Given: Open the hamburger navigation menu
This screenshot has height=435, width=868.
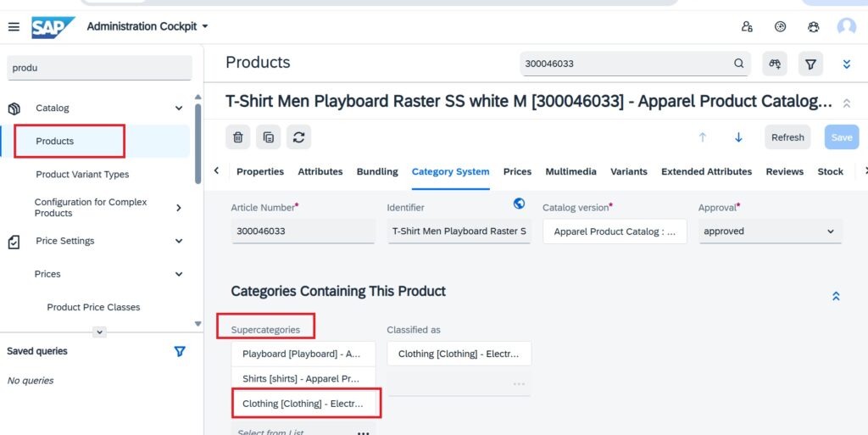Looking at the screenshot, I should click(x=14, y=26).
